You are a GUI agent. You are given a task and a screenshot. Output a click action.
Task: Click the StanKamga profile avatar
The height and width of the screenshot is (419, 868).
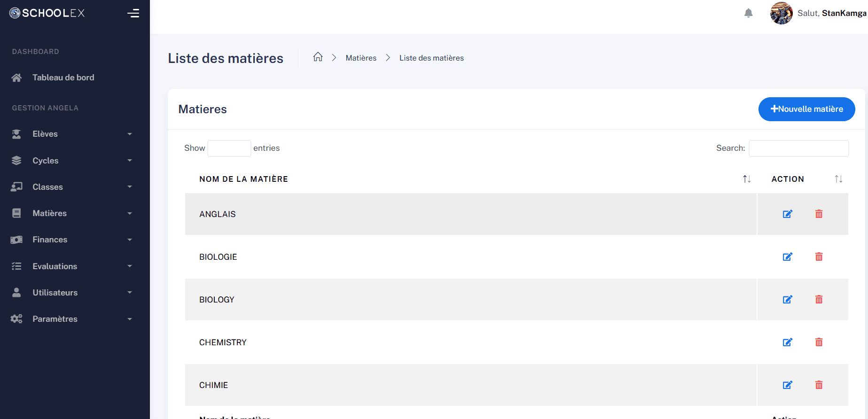[x=782, y=13]
